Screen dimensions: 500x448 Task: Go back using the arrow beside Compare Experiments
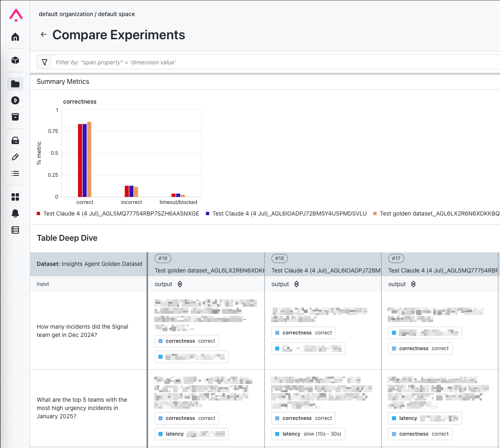coord(44,35)
